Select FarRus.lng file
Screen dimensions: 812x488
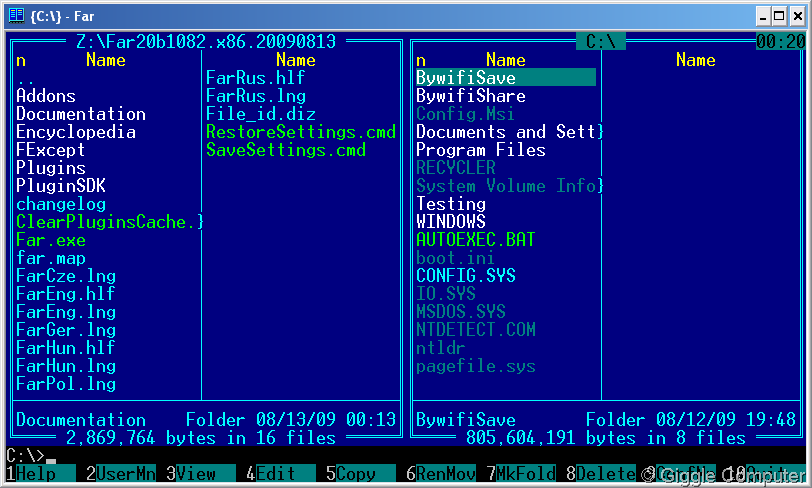pyautogui.click(x=256, y=96)
